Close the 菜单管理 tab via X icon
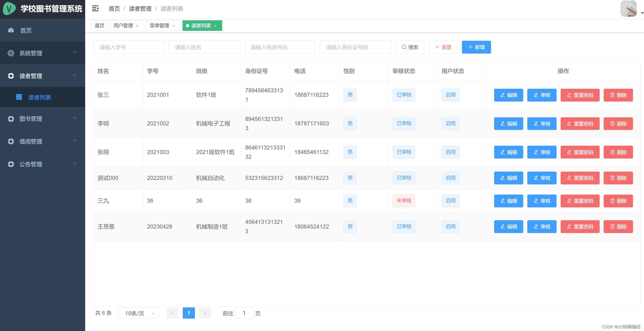The height and width of the screenshot is (331, 644). [174, 26]
